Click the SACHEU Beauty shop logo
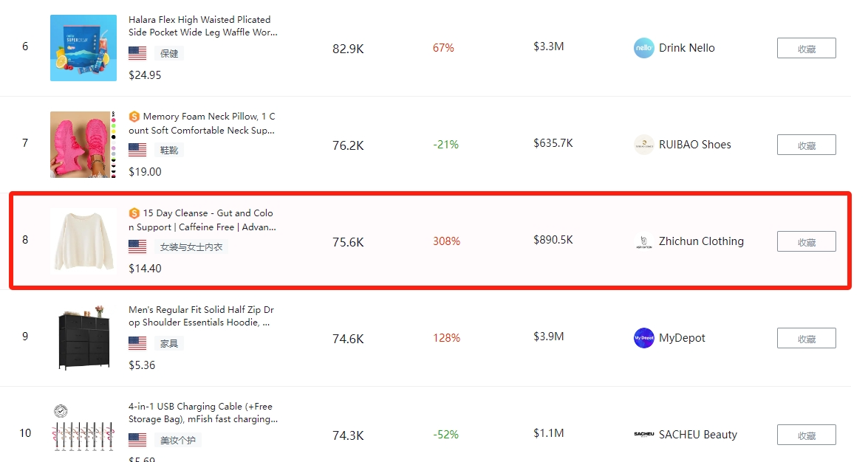The image size is (868, 462). click(643, 435)
